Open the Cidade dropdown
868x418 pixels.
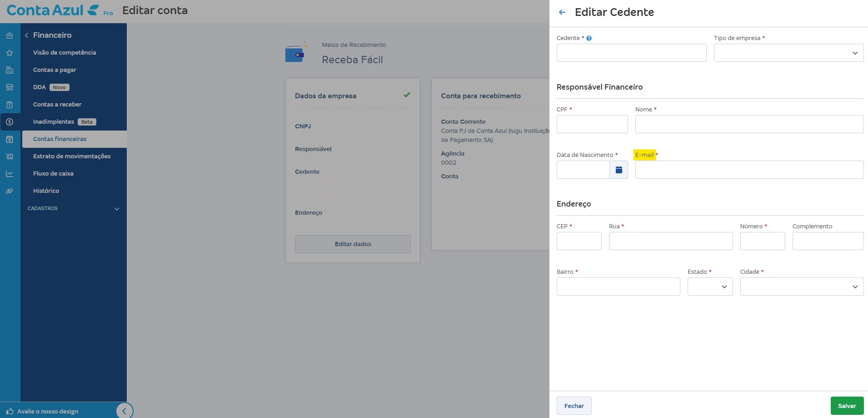802,287
